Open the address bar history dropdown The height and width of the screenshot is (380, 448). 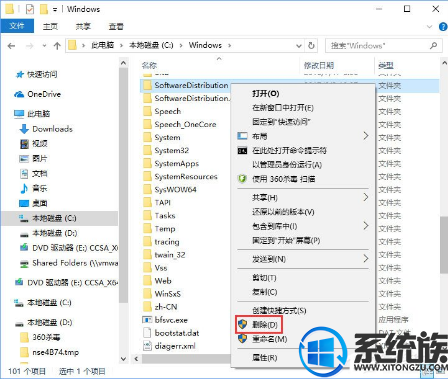tap(299, 46)
